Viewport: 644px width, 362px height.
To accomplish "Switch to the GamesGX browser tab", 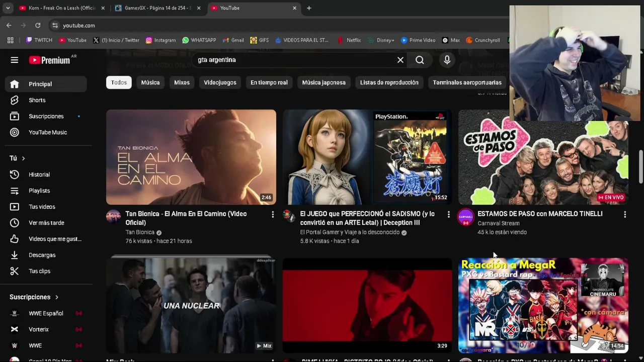I will tap(157, 8).
